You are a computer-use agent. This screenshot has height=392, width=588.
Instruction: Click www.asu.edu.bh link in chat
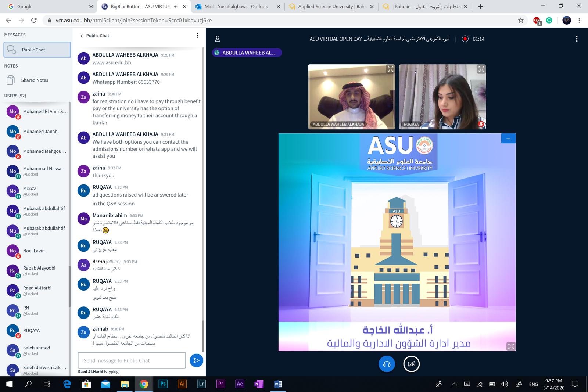(112, 62)
